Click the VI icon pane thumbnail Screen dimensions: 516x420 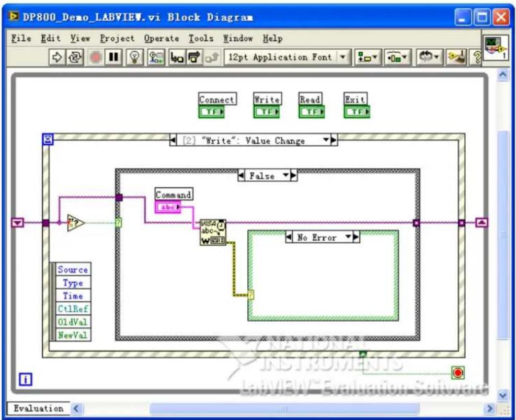pos(496,48)
